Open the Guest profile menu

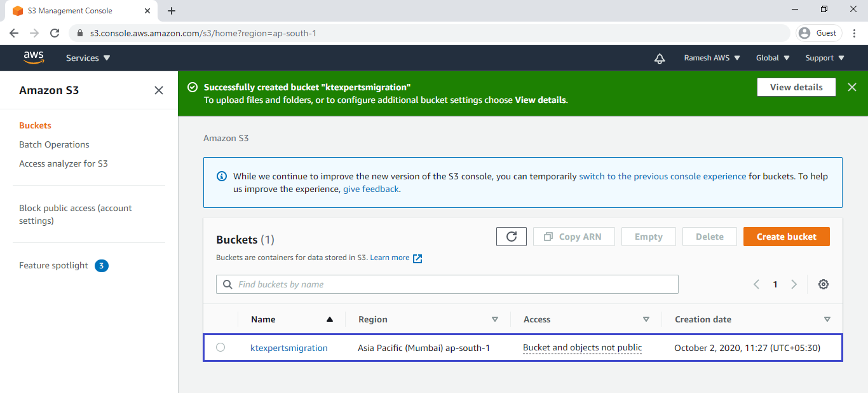point(819,33)
